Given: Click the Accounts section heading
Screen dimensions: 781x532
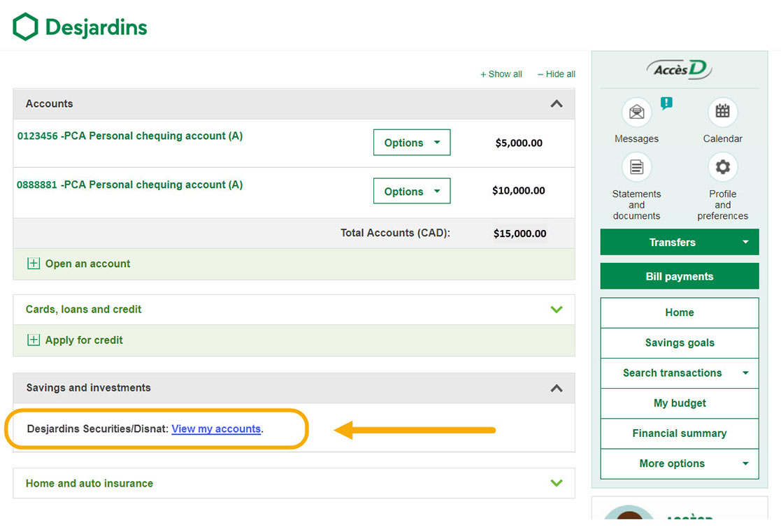Looking at the screenshot, I should point(50,103).
